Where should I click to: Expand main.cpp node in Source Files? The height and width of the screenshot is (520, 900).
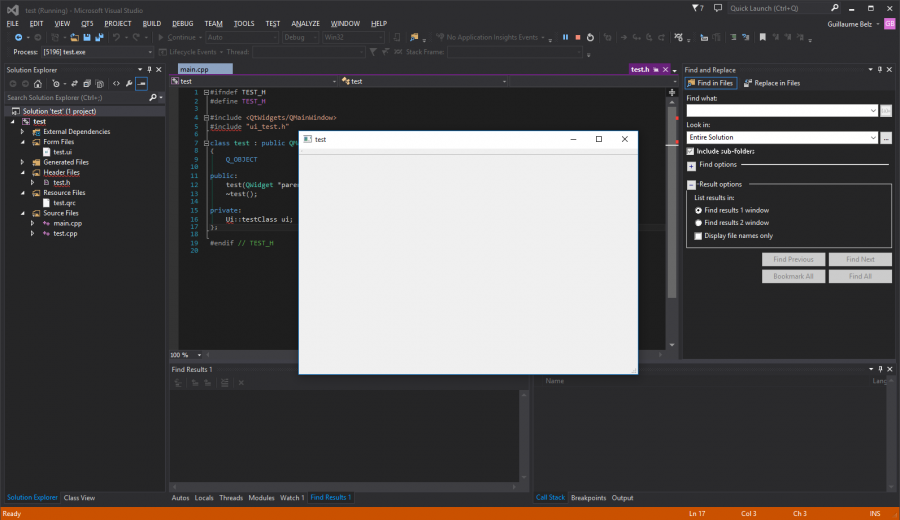[x=33, y=223]
